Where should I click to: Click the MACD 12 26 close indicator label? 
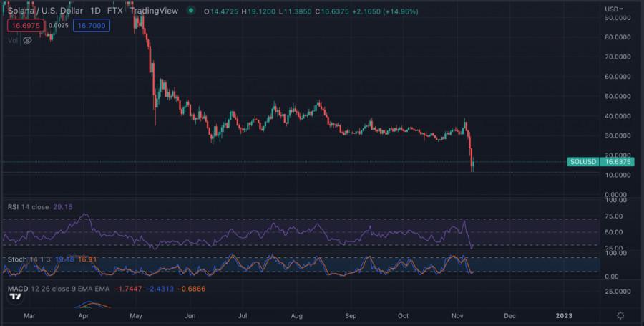point(59,289)
